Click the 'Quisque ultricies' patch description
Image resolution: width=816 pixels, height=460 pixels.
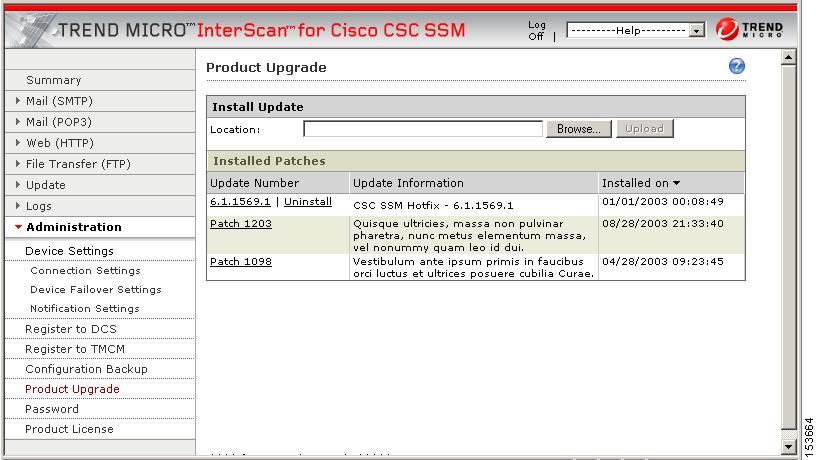469,236
